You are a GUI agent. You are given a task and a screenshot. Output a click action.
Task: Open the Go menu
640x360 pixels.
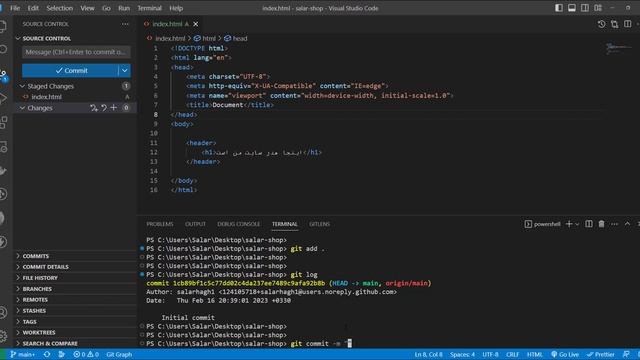tap(106, 8)
